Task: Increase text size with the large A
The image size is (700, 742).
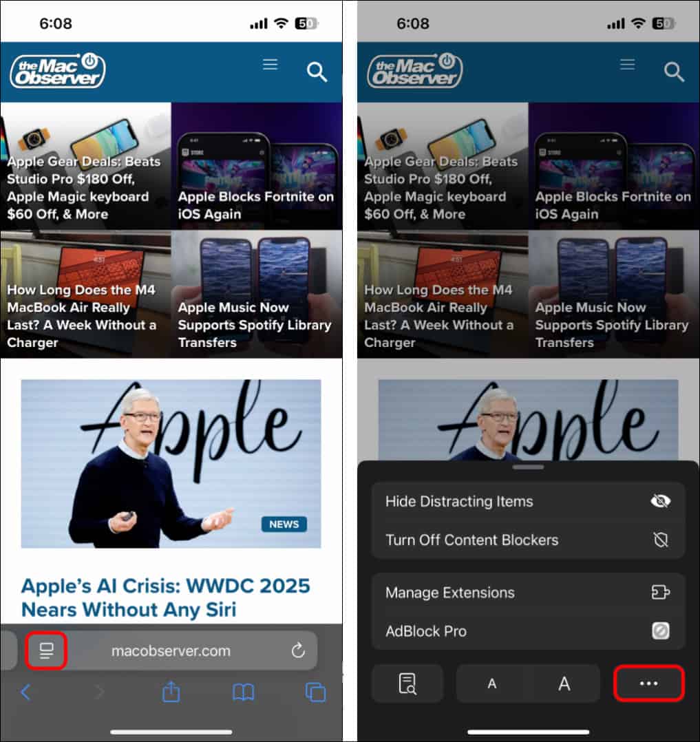Action: coord(564,683)
